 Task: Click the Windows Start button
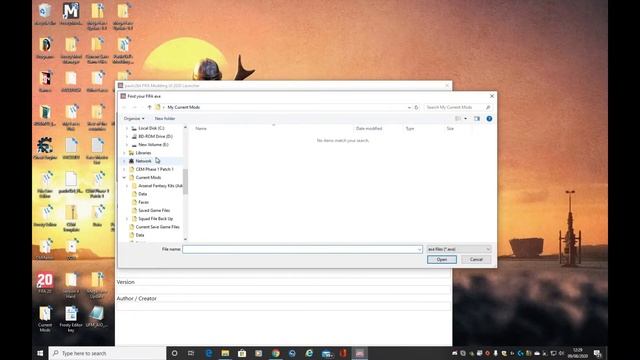point(40,353)
